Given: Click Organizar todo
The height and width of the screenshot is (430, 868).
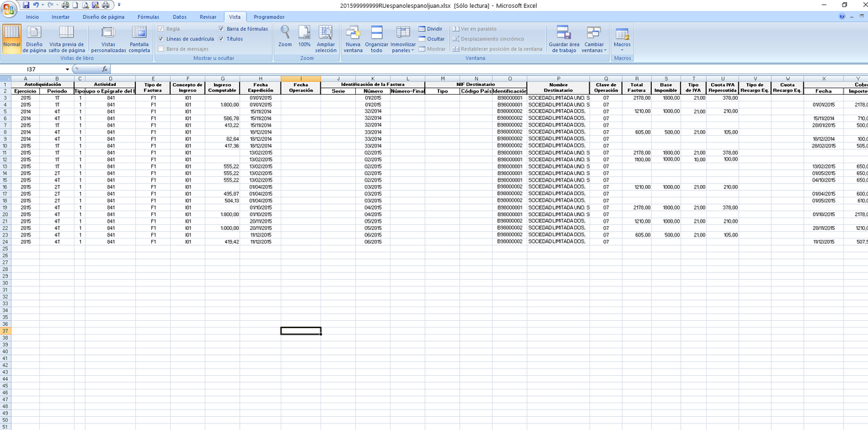Looking at the screenshot, I should tap(376, 38).
